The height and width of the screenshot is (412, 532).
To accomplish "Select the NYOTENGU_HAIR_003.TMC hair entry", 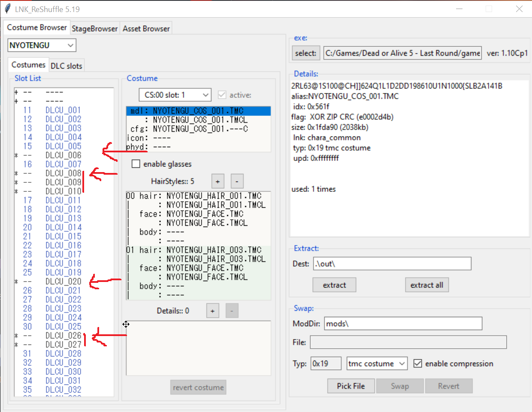I will 214,250.
